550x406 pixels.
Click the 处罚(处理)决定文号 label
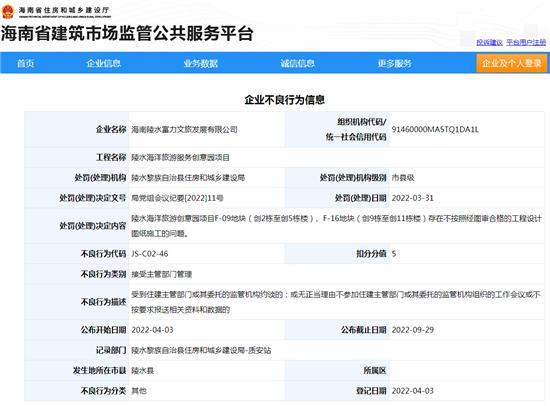[x=93, y=198]
